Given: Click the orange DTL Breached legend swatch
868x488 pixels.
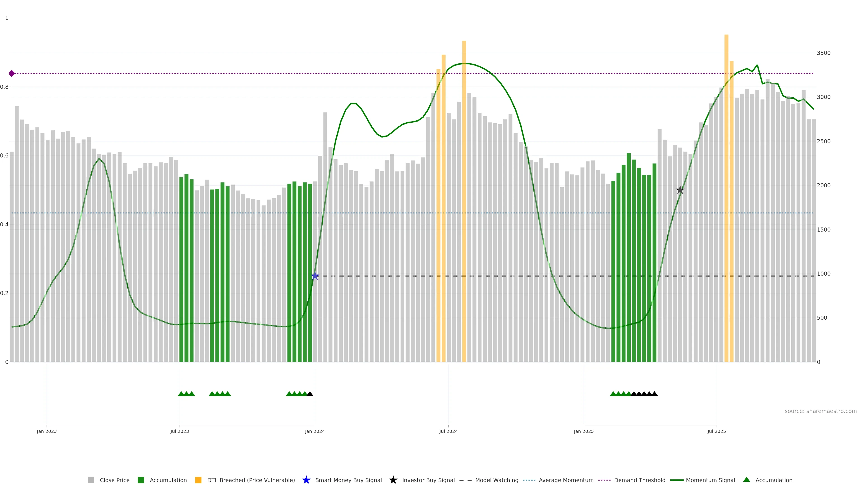Looking at the screenshot, I should [x=198, y=480].
